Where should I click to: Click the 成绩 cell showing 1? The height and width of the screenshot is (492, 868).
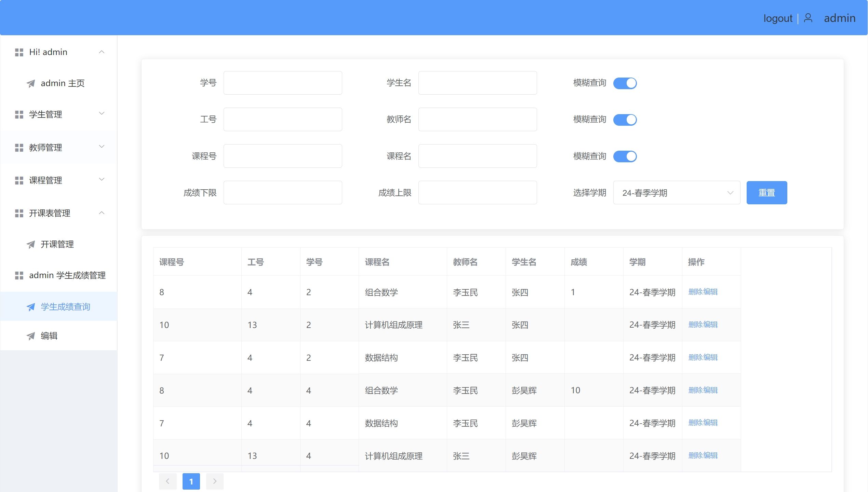tap(594, 292)
